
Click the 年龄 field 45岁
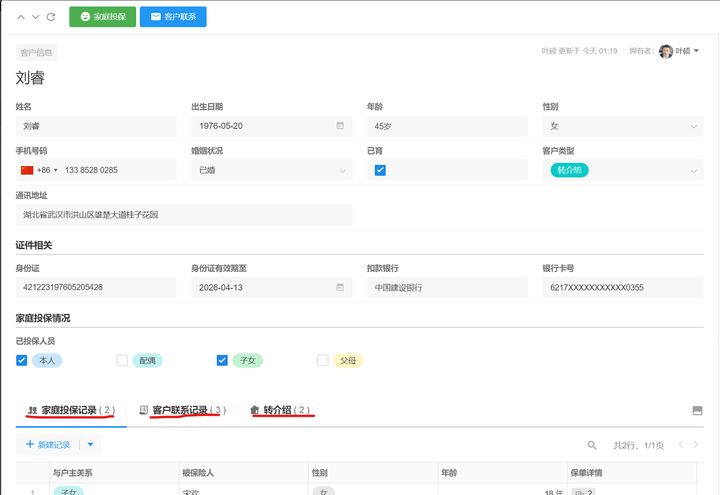[447, 126]
